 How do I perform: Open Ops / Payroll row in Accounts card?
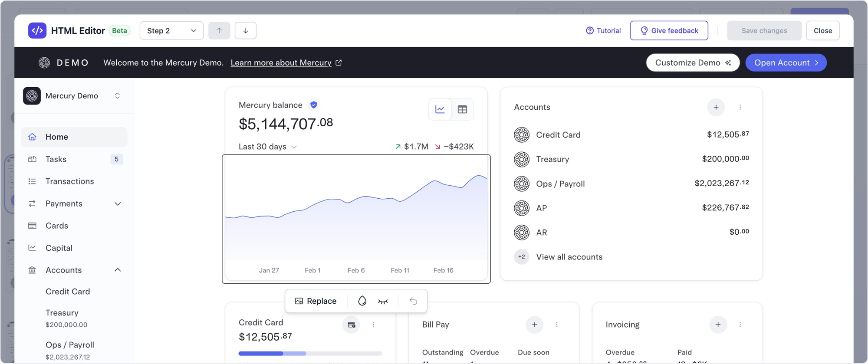point(631,184)
